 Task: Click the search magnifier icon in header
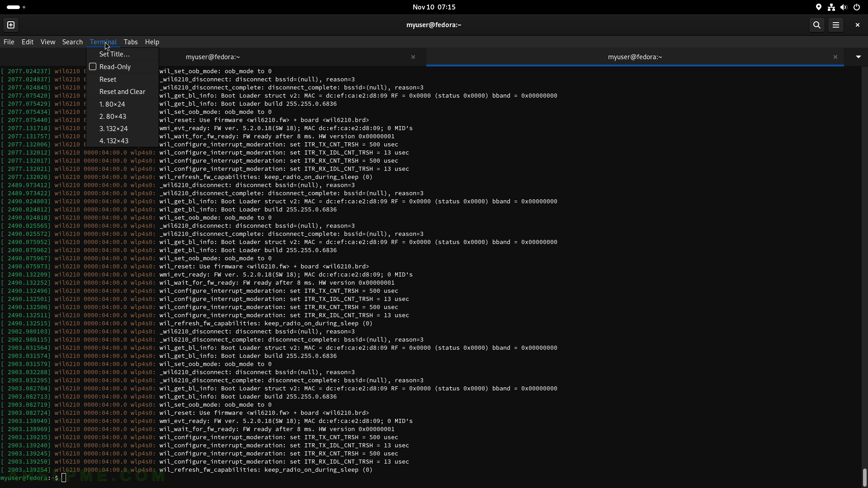(816, 25)
